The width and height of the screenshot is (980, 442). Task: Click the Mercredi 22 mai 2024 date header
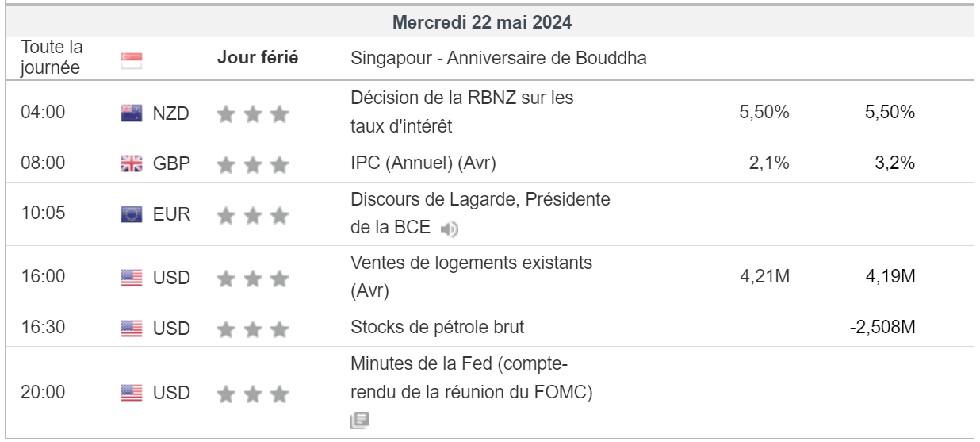click(x=482, y=22)
